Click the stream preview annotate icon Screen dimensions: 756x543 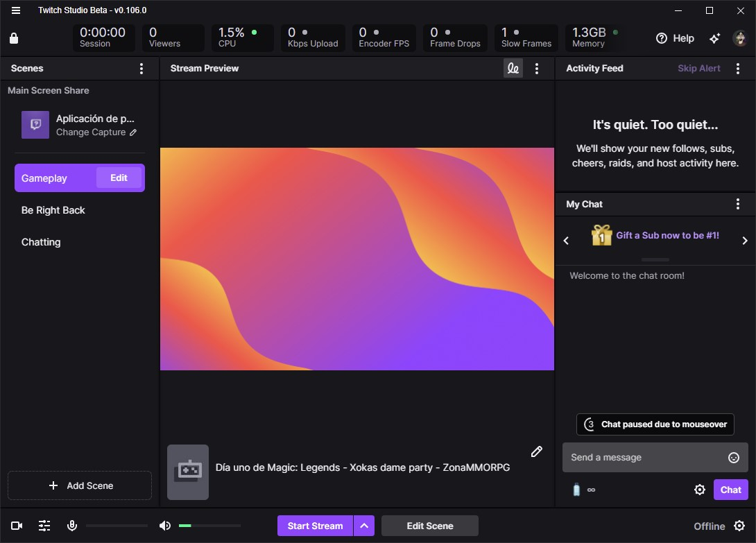[x=513, y=68]
